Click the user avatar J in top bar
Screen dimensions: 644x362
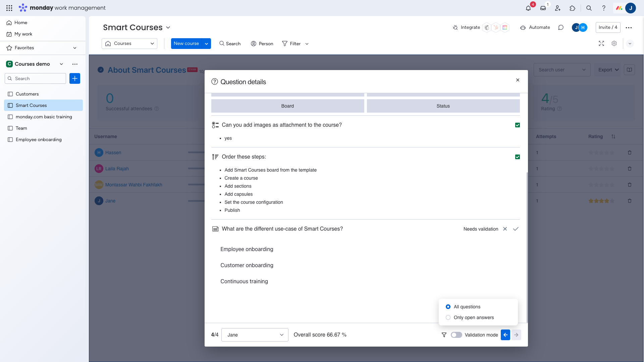pos(631,8)
